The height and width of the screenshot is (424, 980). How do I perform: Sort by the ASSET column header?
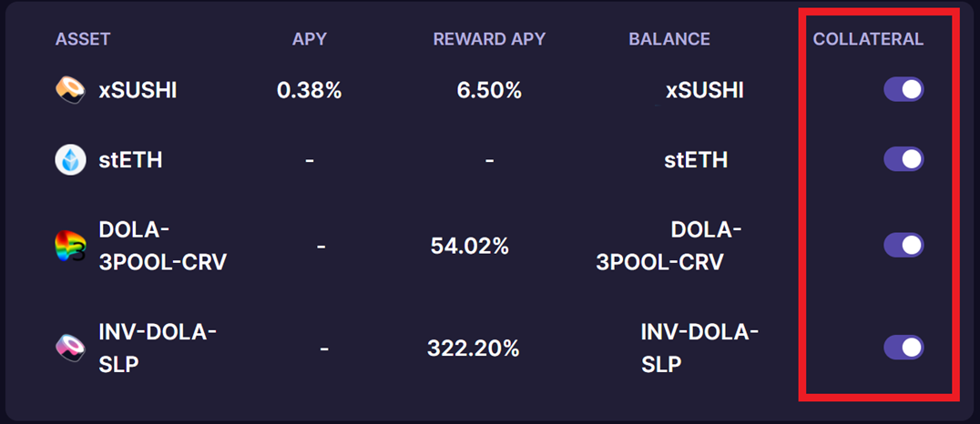(x=83, y=39)
